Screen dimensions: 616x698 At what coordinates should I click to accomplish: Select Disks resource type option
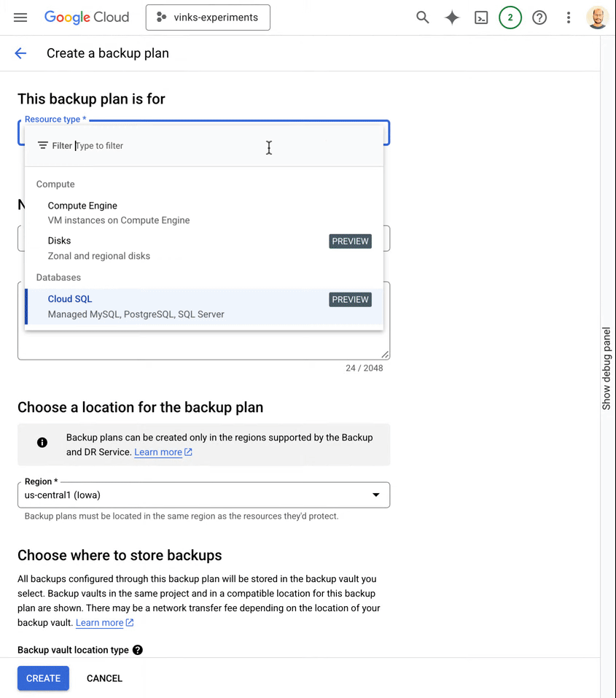click(204, 248)
